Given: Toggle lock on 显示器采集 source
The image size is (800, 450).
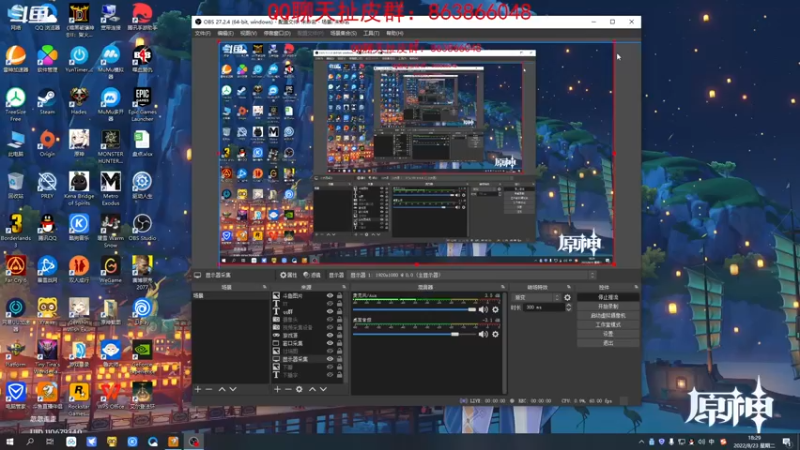Looking at the screenshot, I should 339,359.
